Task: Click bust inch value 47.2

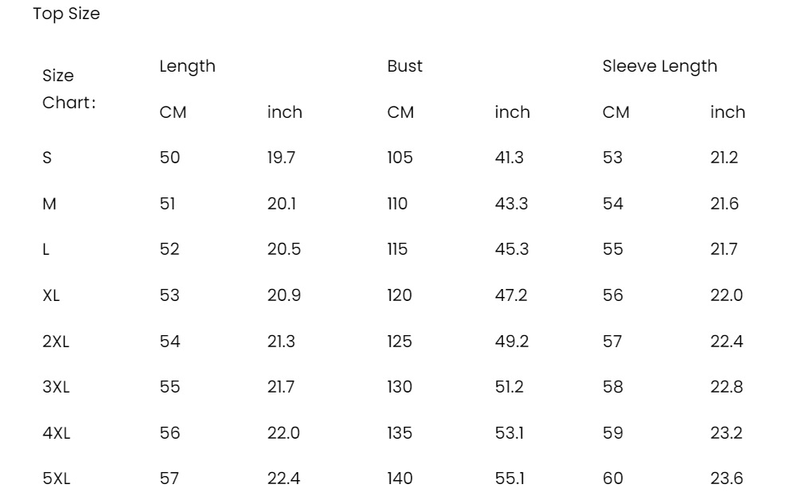Action: tap(511, 296)
